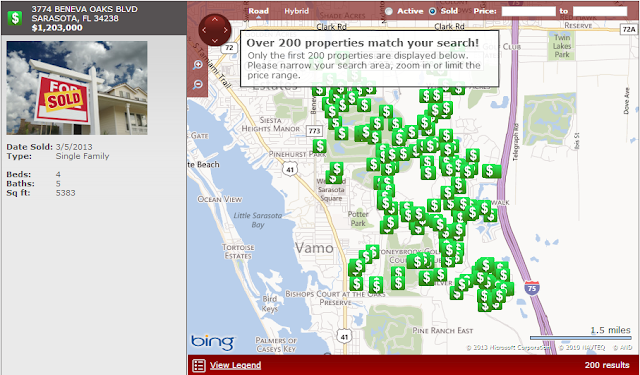The height and width of the screenshot is (375, 640).
Task: Click the Potter Park label
Action: (x=358, y=219)
